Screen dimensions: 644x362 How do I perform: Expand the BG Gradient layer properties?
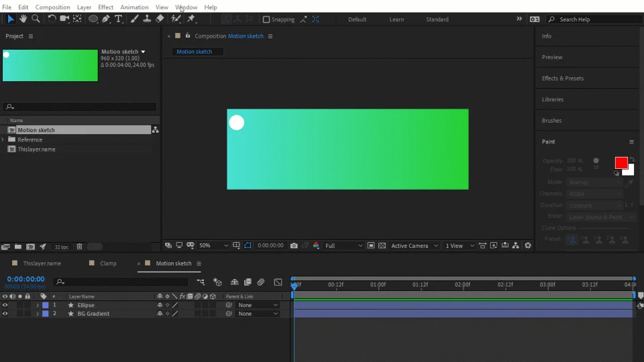coord(38,314)
